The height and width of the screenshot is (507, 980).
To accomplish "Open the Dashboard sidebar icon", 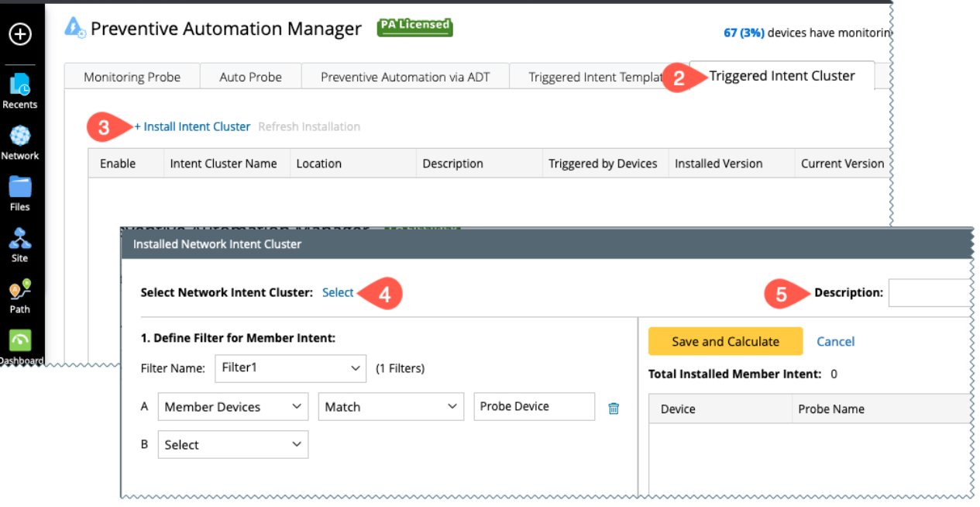I will coord(20,345).
